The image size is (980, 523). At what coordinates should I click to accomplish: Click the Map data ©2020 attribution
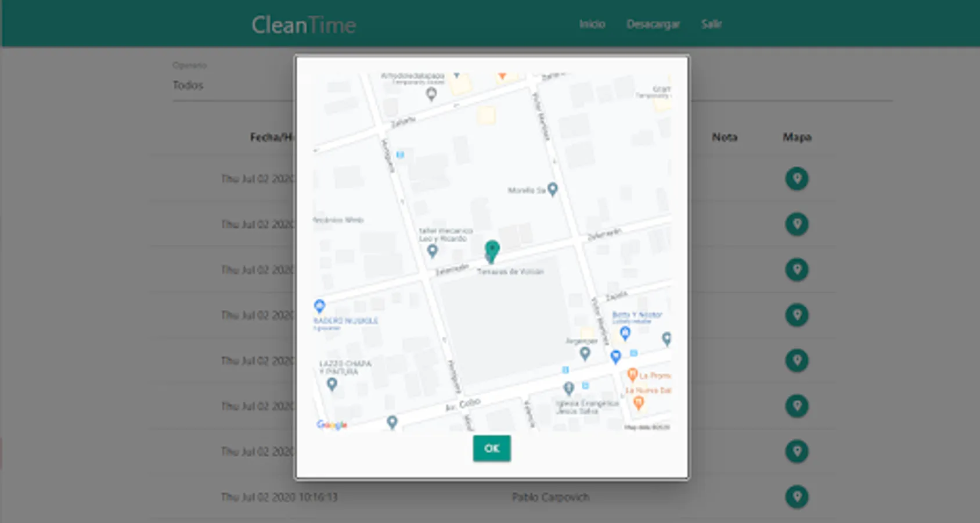[x=647, y=427]
